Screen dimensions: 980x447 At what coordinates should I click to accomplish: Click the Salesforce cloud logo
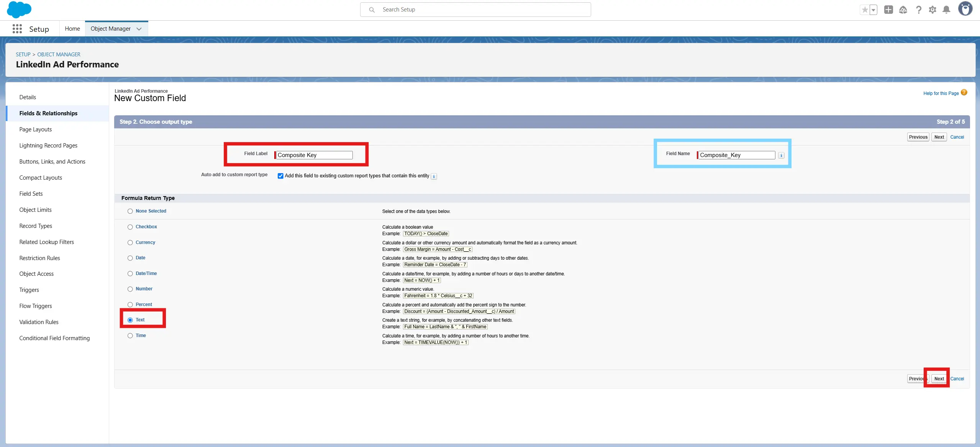19,9
